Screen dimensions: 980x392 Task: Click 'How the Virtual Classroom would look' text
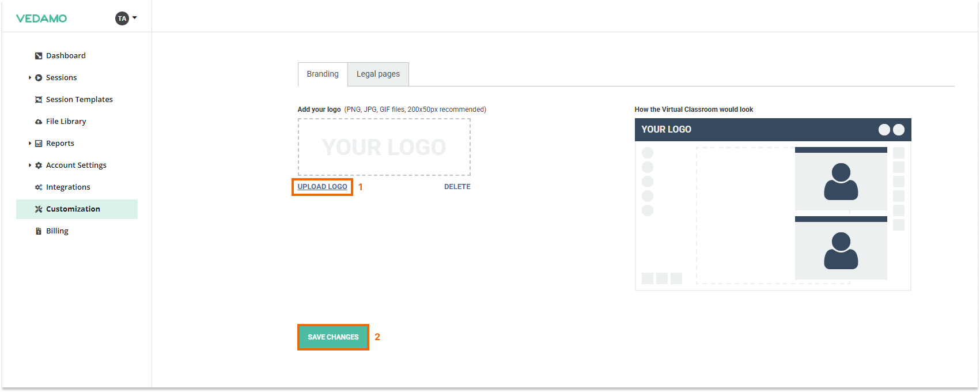pos(694,110)
